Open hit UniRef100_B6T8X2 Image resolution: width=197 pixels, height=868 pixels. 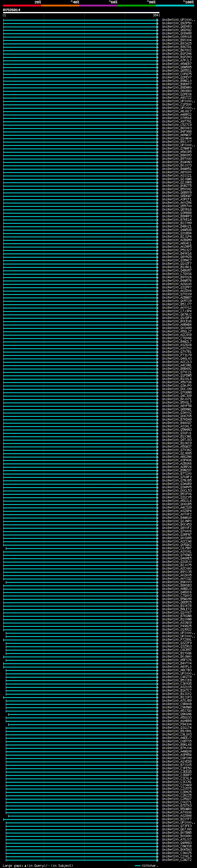point(176,50)
